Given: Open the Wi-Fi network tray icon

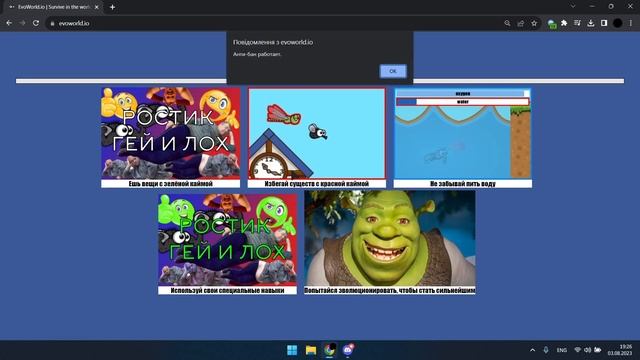Looking at the screenshot, I should tap(577, 350).
